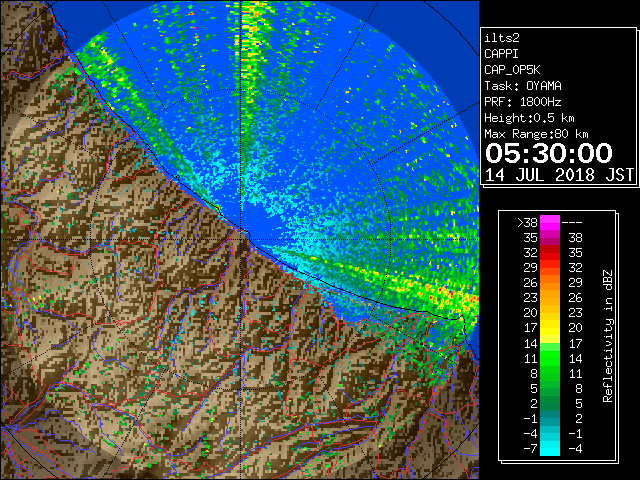
Task: Click the 'Max Range:80 km' line
Action: click(536, 134)
